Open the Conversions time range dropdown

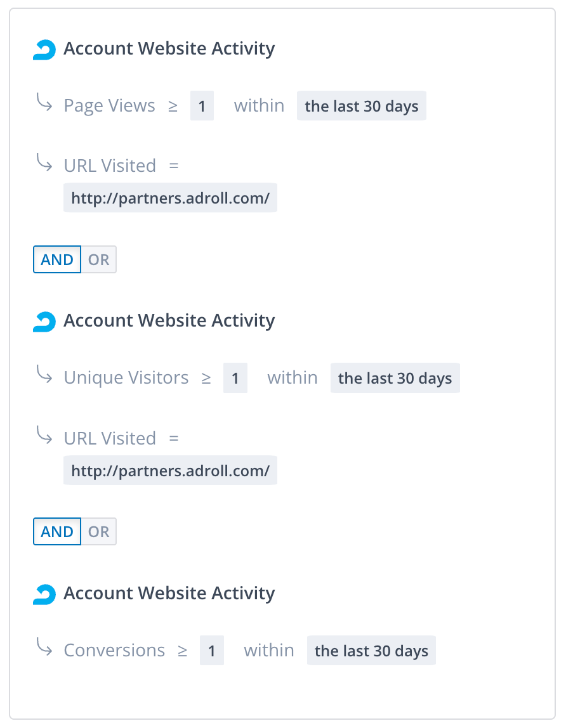(x=371, y=651)
